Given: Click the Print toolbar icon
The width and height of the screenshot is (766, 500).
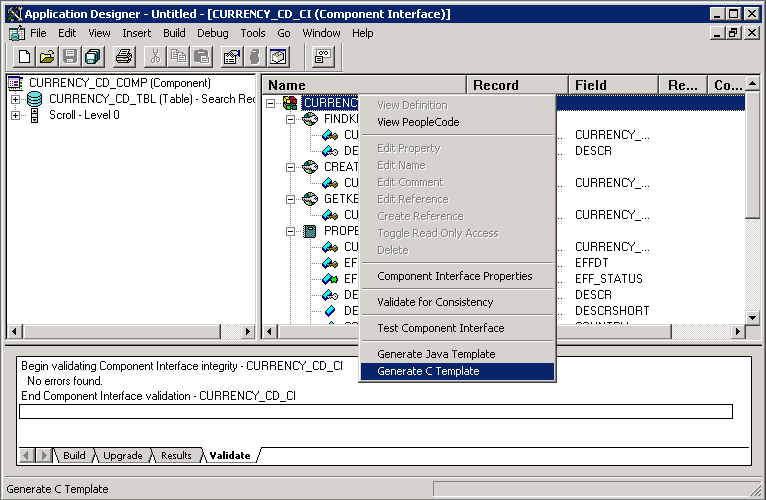Looking at the screenshot, I should tap(124, 57).
